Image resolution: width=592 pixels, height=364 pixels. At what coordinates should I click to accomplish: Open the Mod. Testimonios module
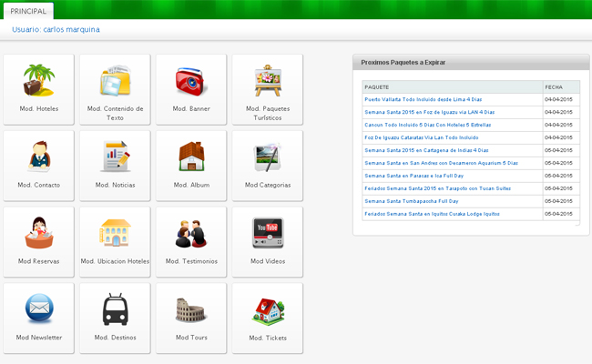pos(191,233)
